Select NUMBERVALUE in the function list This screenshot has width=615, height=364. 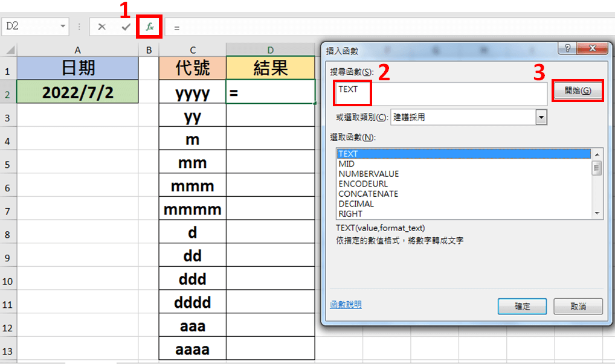point(369,174)
